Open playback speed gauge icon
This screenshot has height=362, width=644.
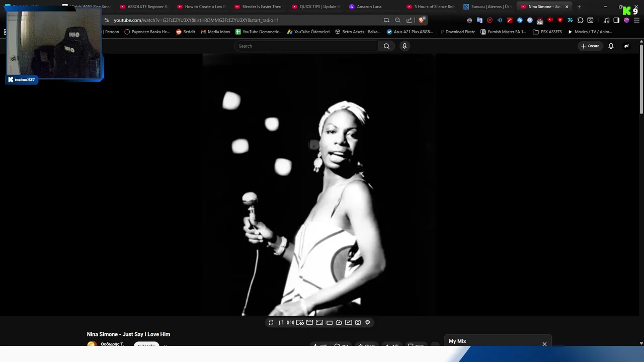(339, 322)
